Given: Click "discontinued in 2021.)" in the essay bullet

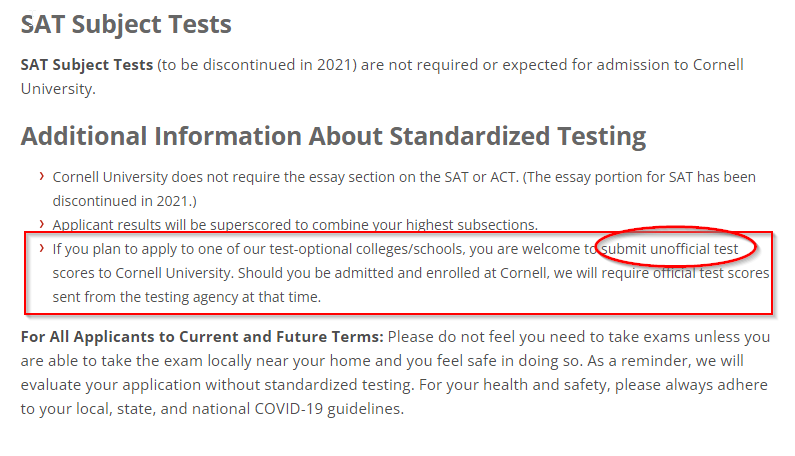Looking at the screenshot, I should [x=125, y=201].
